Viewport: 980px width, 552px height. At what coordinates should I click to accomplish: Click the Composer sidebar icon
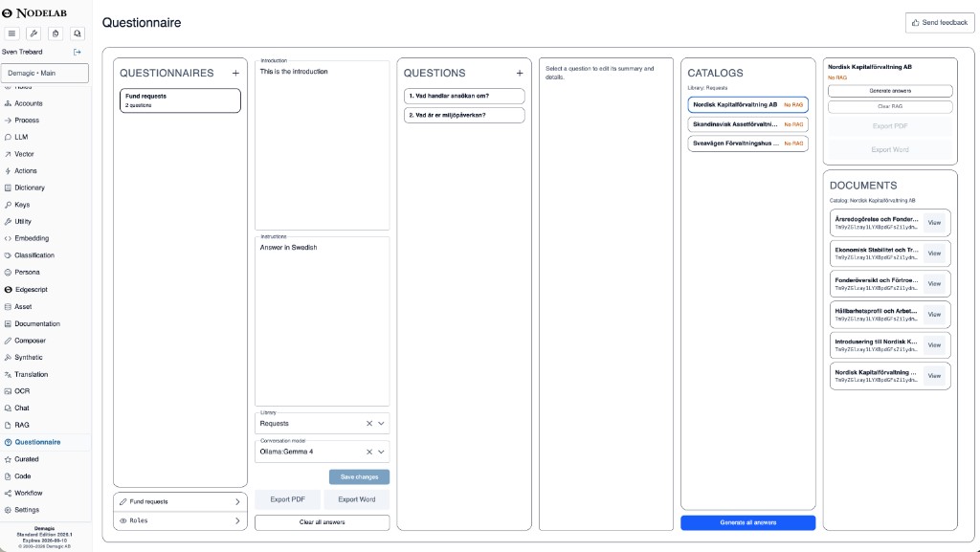[x=8, y=341]
